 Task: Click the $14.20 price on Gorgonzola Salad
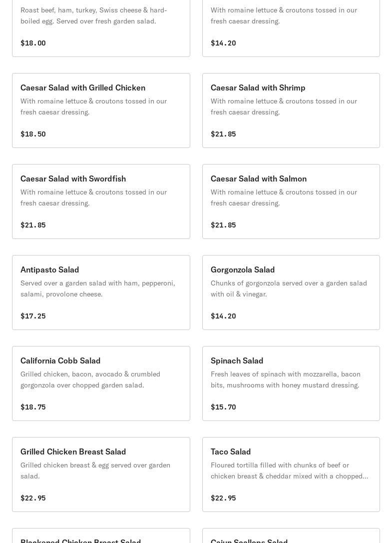(x=223, y=316)
